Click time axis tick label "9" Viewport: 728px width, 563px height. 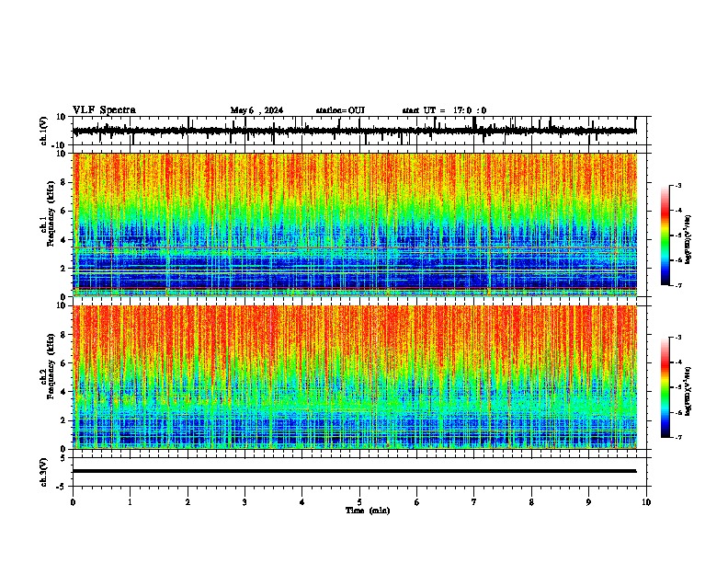[x=588, y=502]
